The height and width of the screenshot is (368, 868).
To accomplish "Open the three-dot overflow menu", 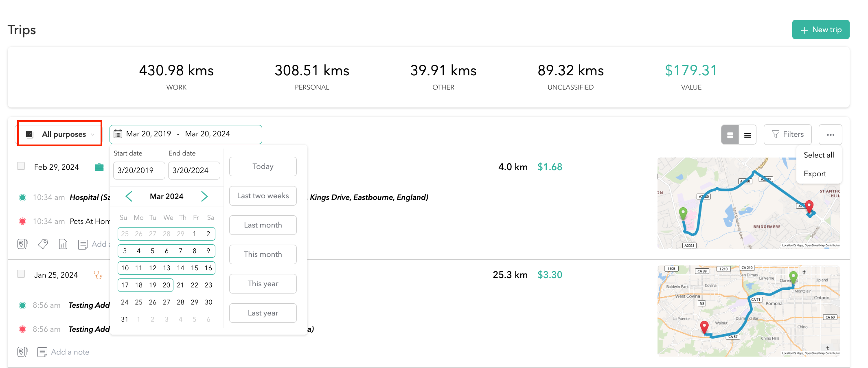I will [x=831, y=134].
